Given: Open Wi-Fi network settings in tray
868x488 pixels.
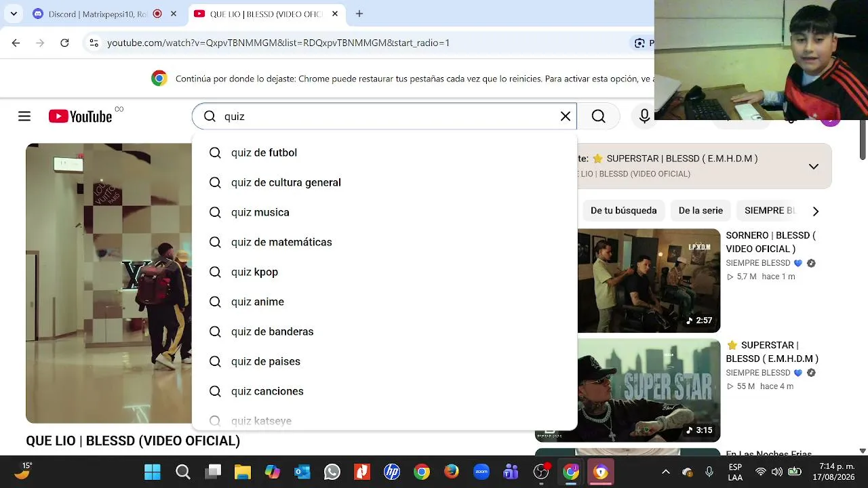Looking at the screenshot, I should (x=761, y=472).
